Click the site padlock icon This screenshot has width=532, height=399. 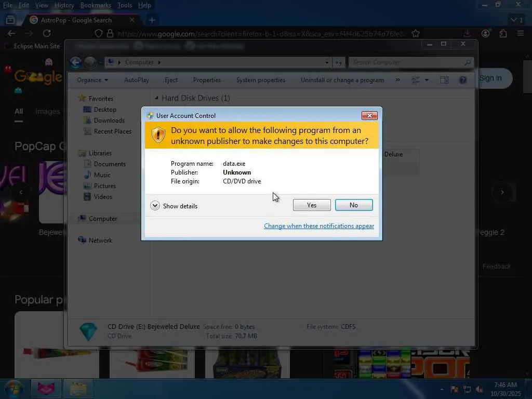110,33
